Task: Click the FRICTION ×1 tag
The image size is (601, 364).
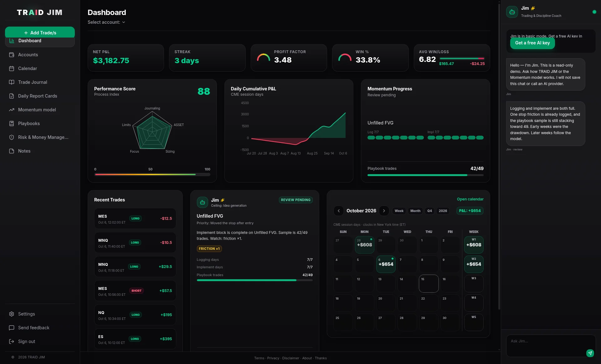Action: [x=209, y=249]
